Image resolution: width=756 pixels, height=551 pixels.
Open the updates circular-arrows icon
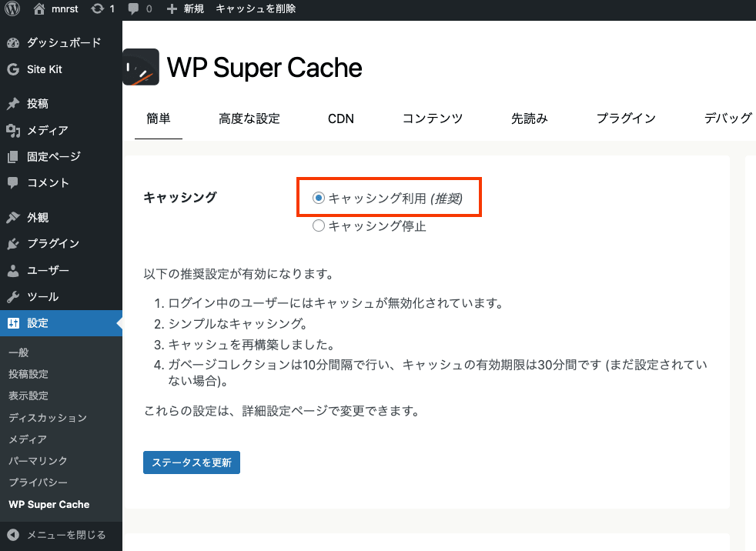coord(98,8)
